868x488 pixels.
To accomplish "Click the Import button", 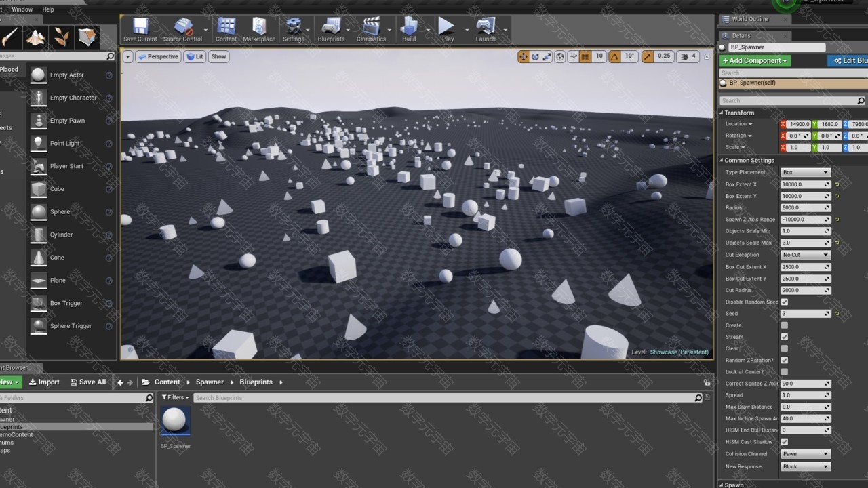I will click(44, 382).
